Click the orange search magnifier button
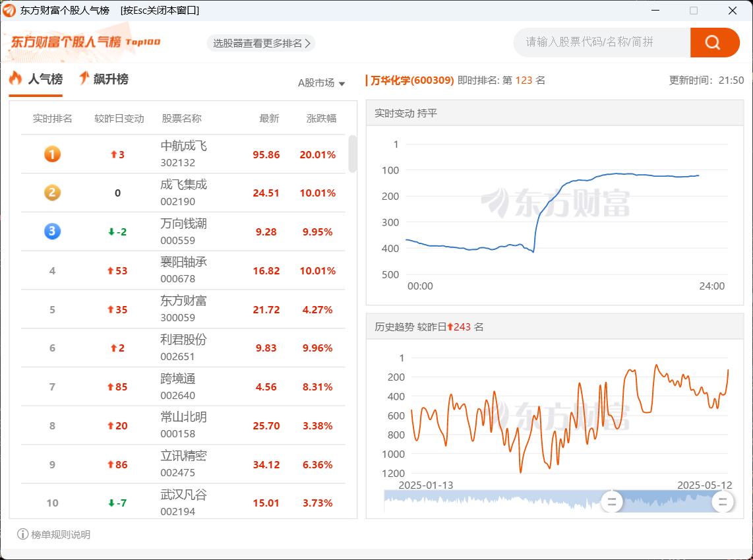The height and width of the screenshot is (560, 753). click(x=714, y=42)
